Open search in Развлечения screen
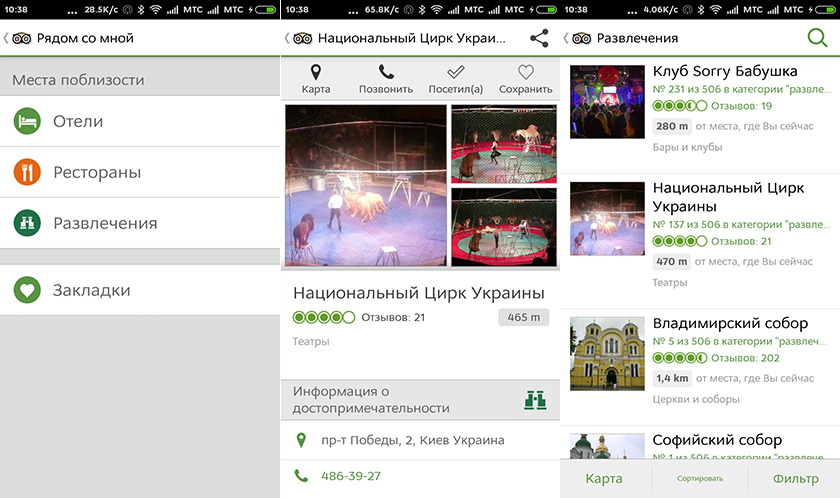 pos(817,38)
